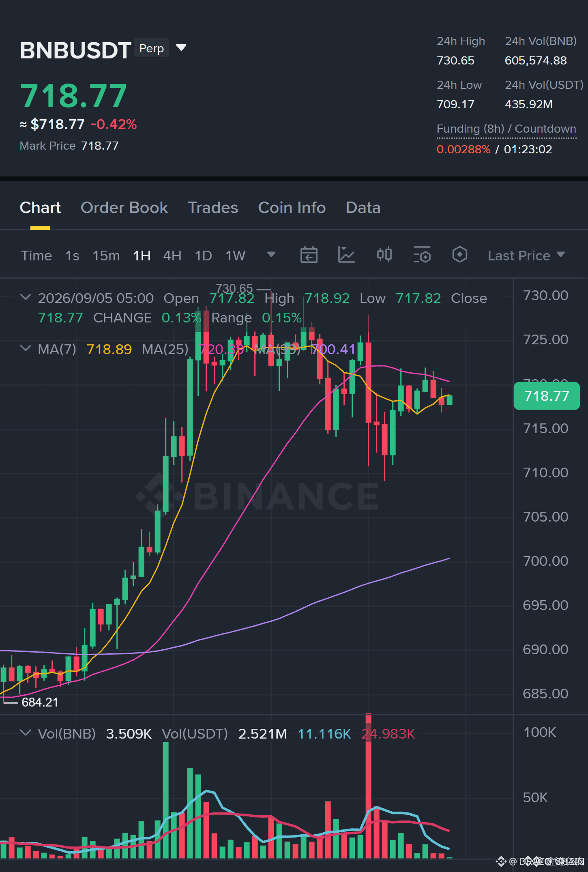Collapse the MA indicator legend chevron
The height and width of the screenshot is (872, 588).
point(26,348)
